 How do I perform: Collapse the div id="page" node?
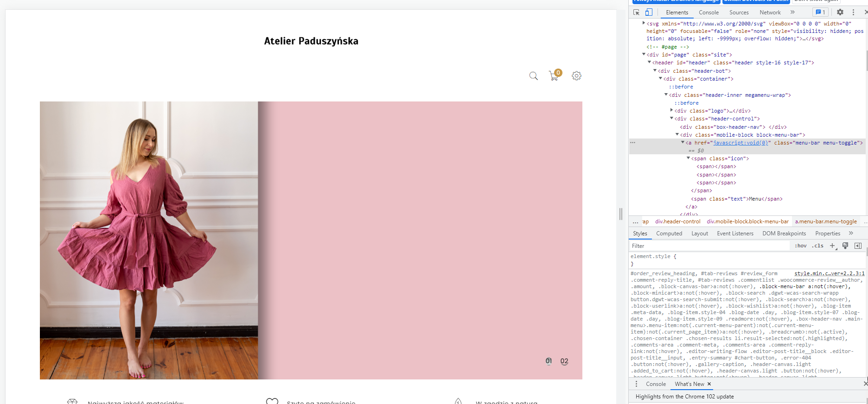click(644, 55)
